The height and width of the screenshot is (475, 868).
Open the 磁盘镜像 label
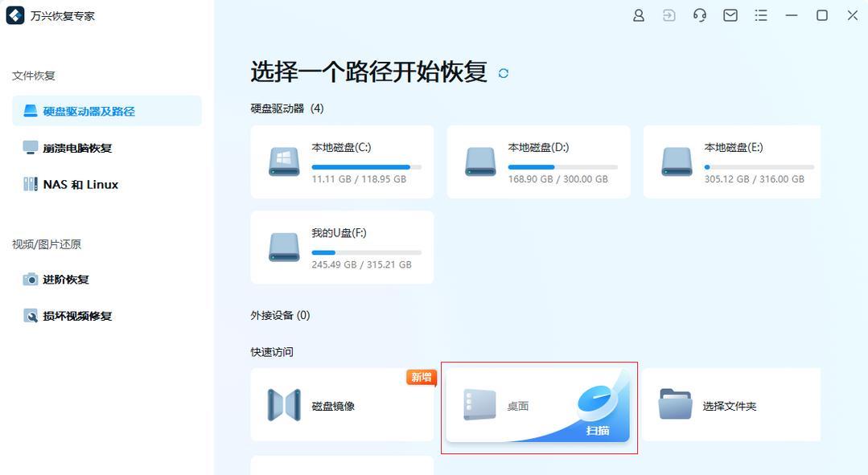(333, 406)
